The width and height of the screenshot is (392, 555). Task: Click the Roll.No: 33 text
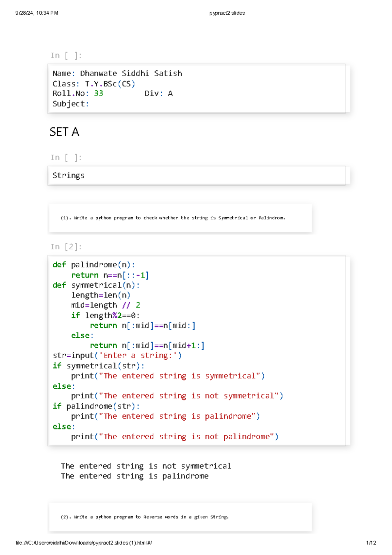pyautogui.click(x=78, y=93)
